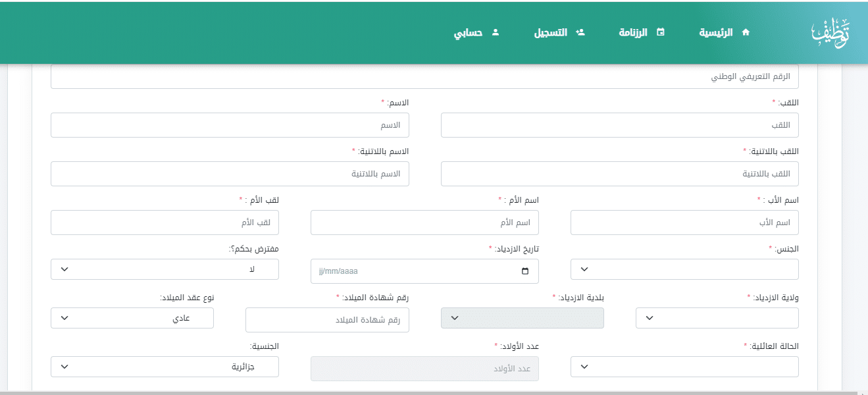Click the توظيف logo
The image size is (868, 395).
tap(830, 32)
